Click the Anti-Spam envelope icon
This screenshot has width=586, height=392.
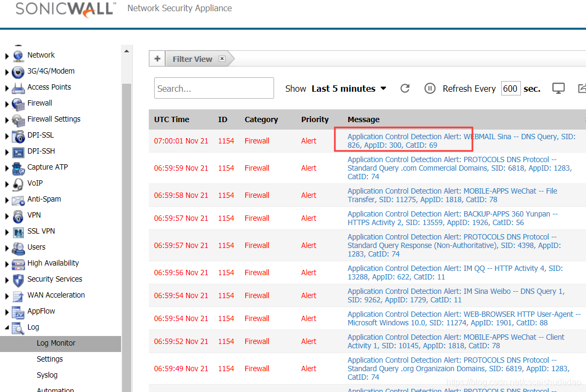18,200
